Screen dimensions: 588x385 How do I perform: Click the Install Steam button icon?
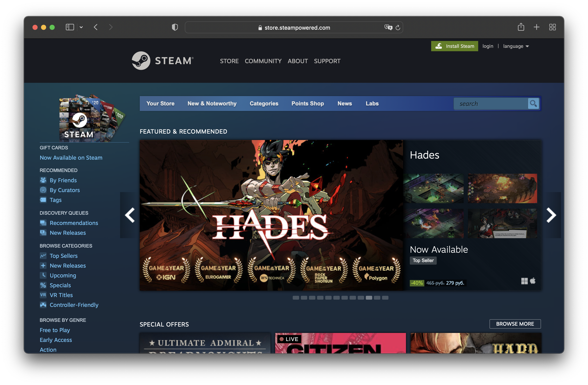point(439,46)
